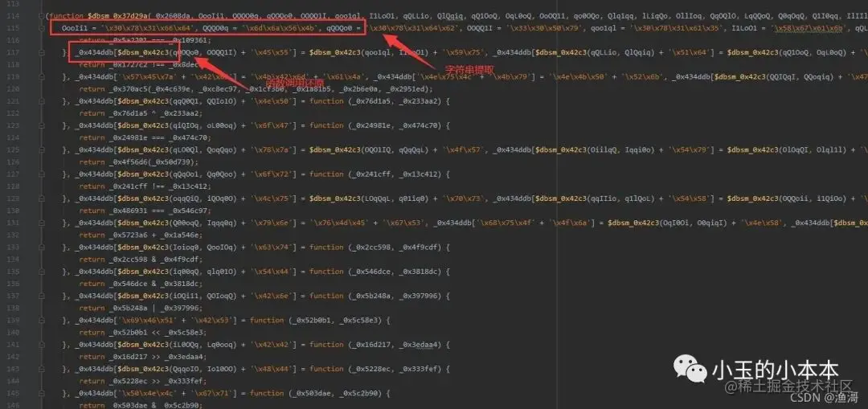Click line number 142

pos(12,357)
